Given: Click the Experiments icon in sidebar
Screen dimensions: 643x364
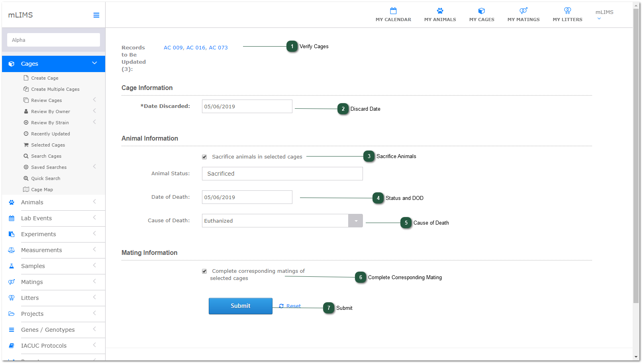Looking at the screenshot, I should click(12, 234).
